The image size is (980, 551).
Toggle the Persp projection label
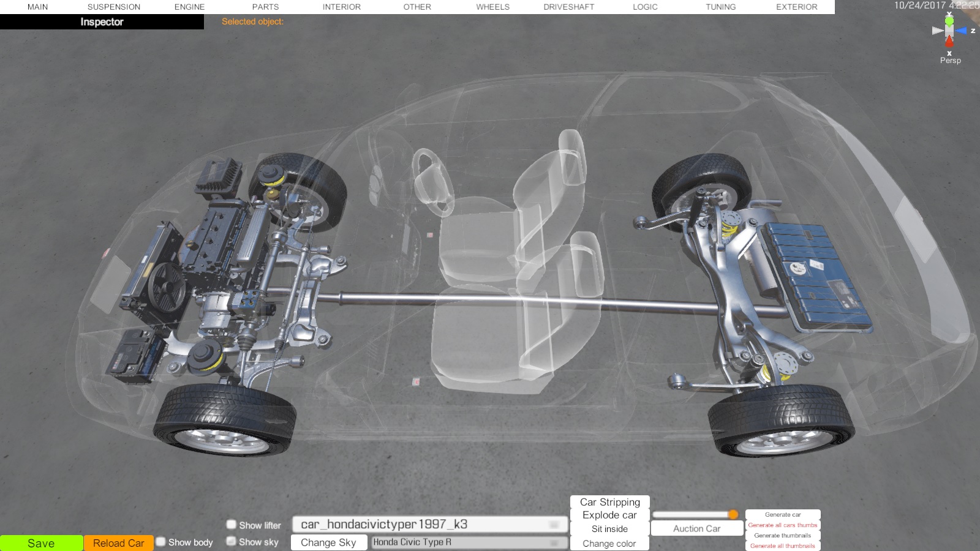[x=950, y=61]
